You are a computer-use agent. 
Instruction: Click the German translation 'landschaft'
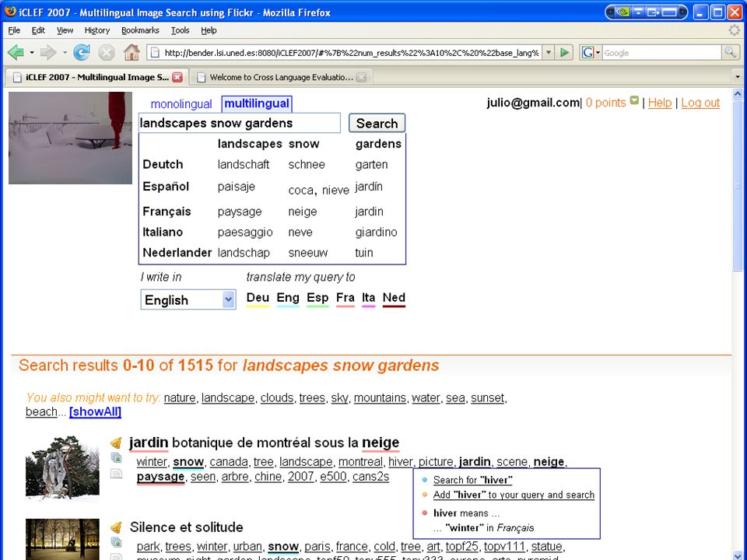tap(244, 165)
